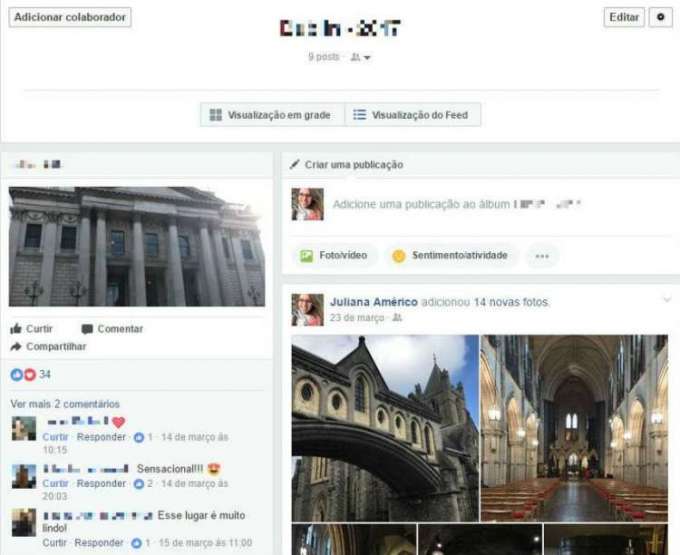Viewport: 680px width, 555px height.
Task: Open Juliana Américo profile link
Action: 373,302
